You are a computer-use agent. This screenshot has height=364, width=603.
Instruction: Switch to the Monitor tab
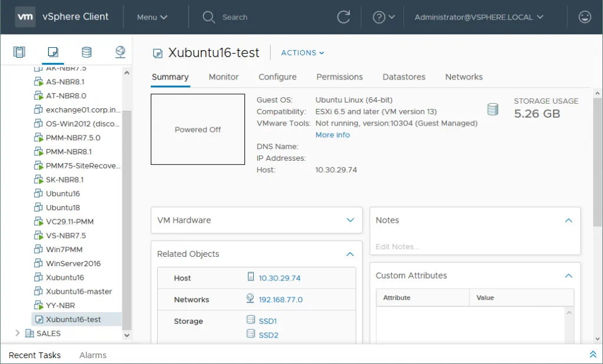pos(224,77)
